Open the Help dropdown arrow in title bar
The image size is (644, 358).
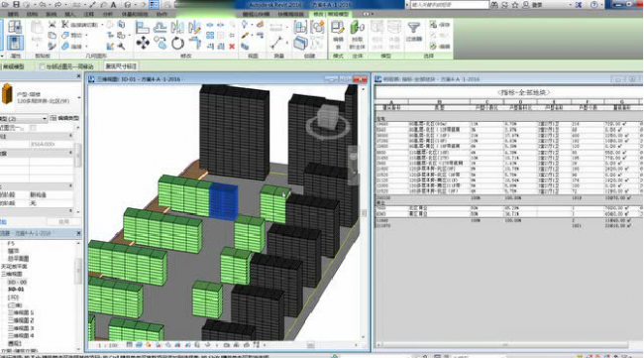[603, 5]
